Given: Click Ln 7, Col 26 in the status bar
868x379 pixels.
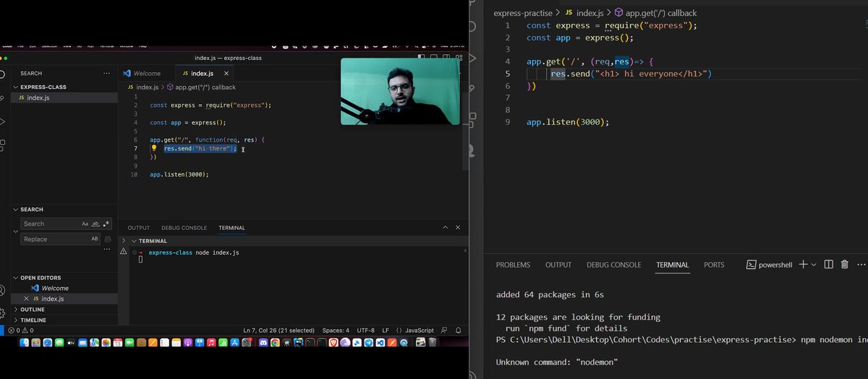Looking at the screenshot, I should pos(278,331).
